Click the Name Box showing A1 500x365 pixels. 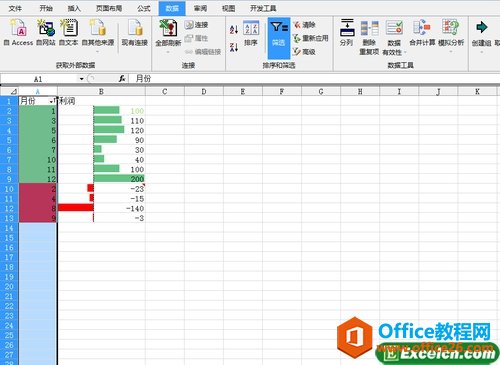tap(39, 79)
